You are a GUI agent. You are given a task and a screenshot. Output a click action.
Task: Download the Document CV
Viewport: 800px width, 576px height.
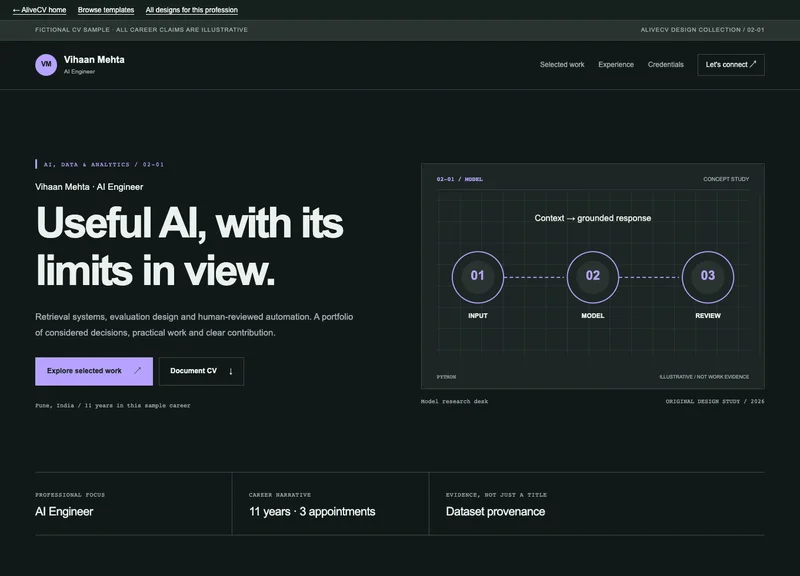click(x=201, y=371)
